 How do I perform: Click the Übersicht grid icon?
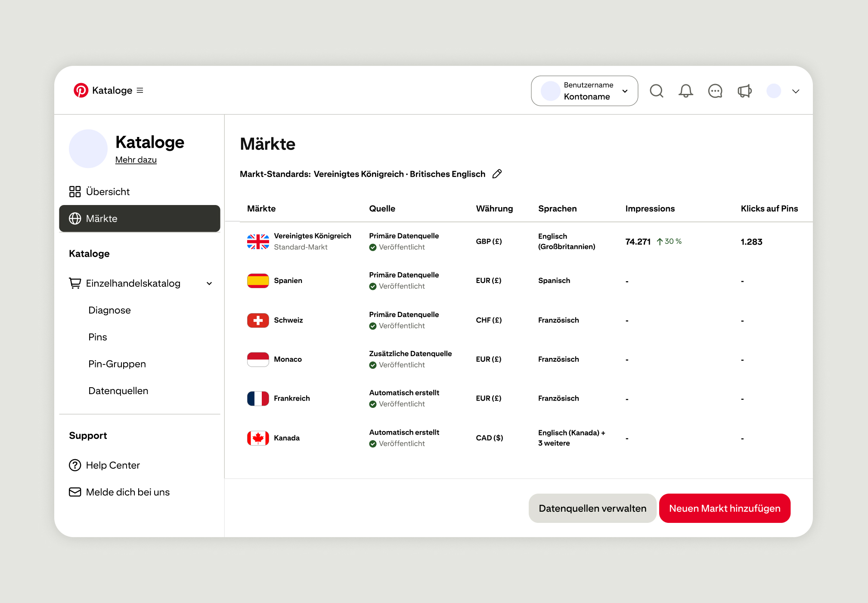coord(75,192)
